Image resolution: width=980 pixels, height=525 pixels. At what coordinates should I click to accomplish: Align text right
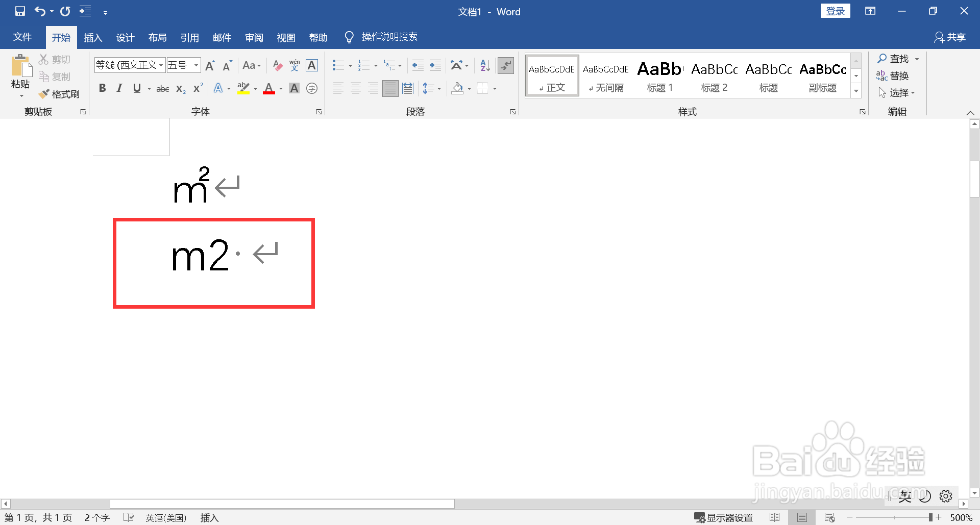pos(373,89)
